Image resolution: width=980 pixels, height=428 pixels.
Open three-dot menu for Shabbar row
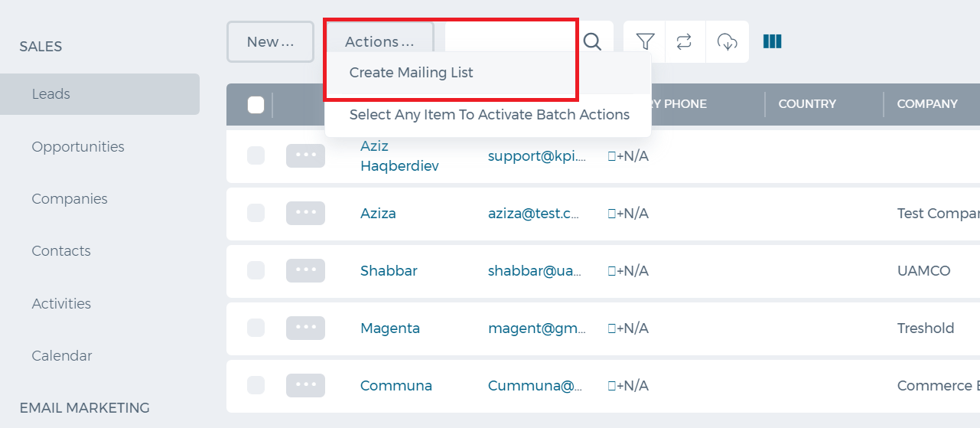point(305,271)
